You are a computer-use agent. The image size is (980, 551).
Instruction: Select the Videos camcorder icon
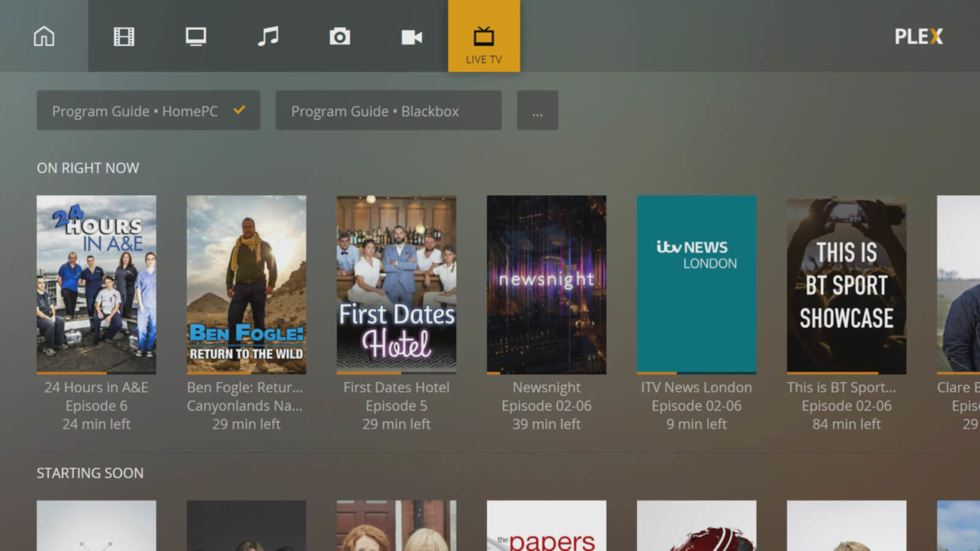[412, 36]
